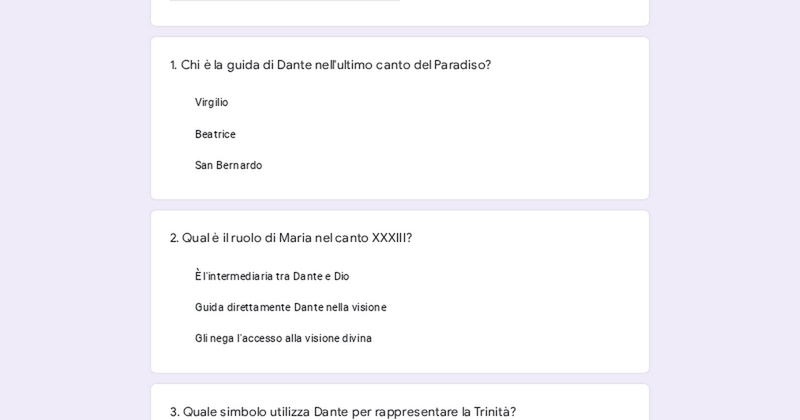Focus the underlined text field at the top

click(x=285, y=1)
